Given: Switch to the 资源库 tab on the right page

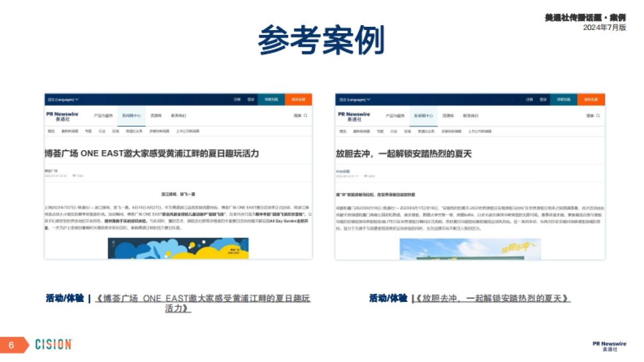Looking at the screenshot, I should [449, 115].
